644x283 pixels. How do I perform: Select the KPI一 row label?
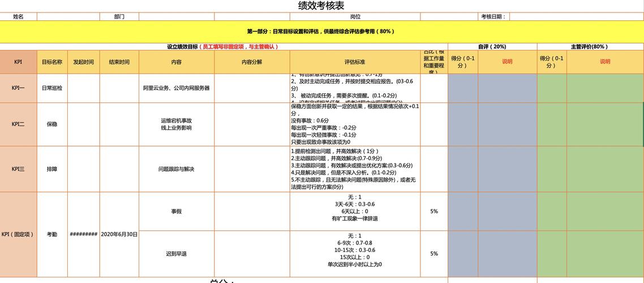[x=19, y=88]
